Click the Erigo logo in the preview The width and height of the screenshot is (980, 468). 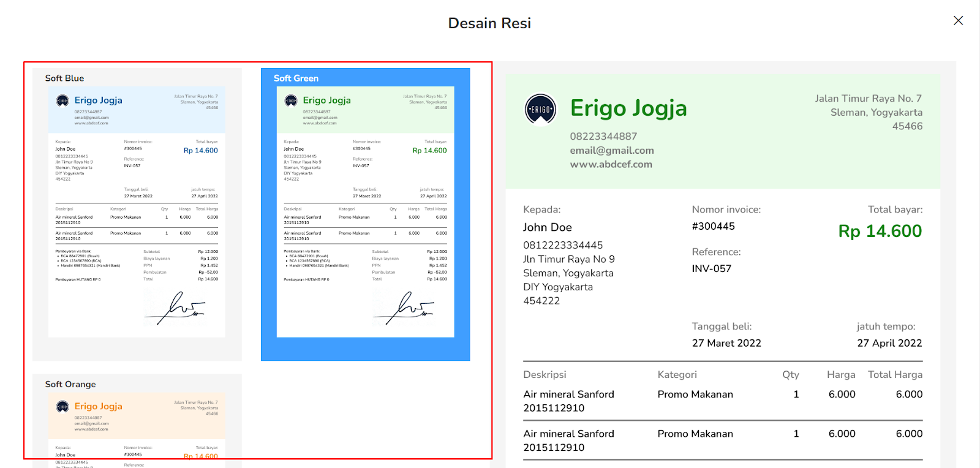coord(541,109)
